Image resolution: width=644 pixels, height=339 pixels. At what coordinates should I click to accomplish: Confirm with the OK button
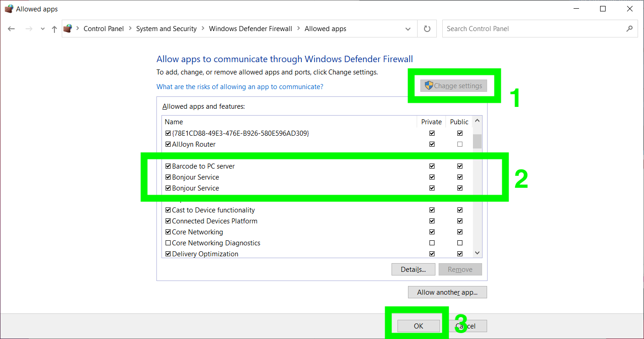click(419, 326)
